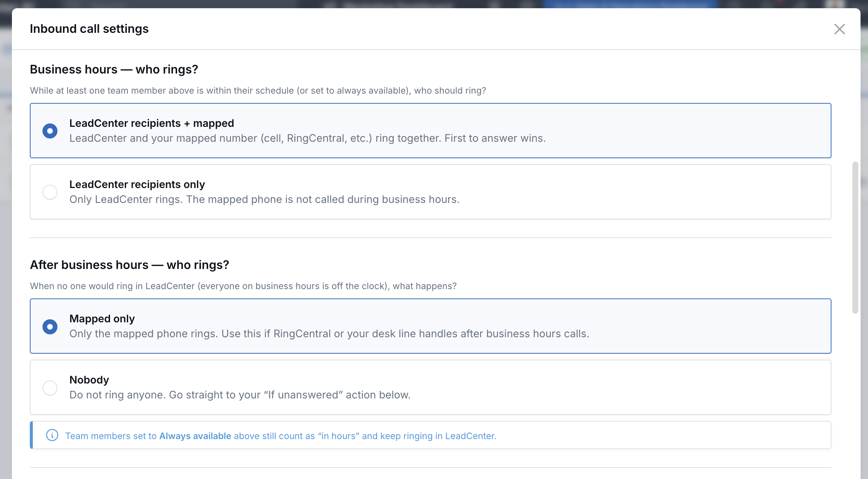The image size is (868, 479).
Task: Close the Inbound call settings dialog
Action: coord(839,29)
